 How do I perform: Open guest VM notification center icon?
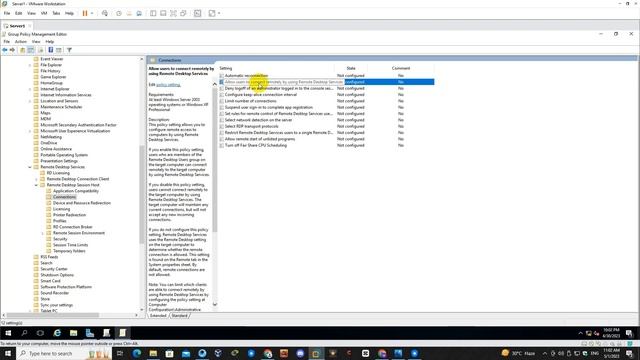[x=629, y=333]
